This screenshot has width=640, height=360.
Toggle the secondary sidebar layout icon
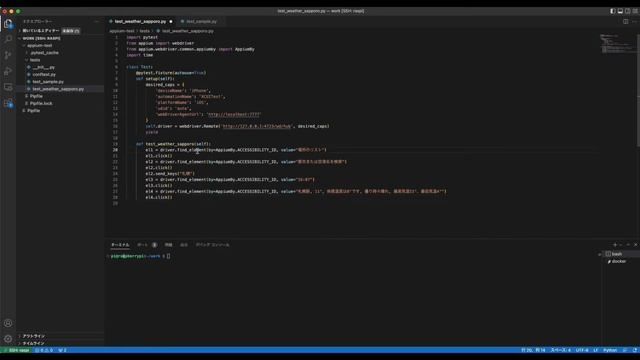[x=628, y=11]
